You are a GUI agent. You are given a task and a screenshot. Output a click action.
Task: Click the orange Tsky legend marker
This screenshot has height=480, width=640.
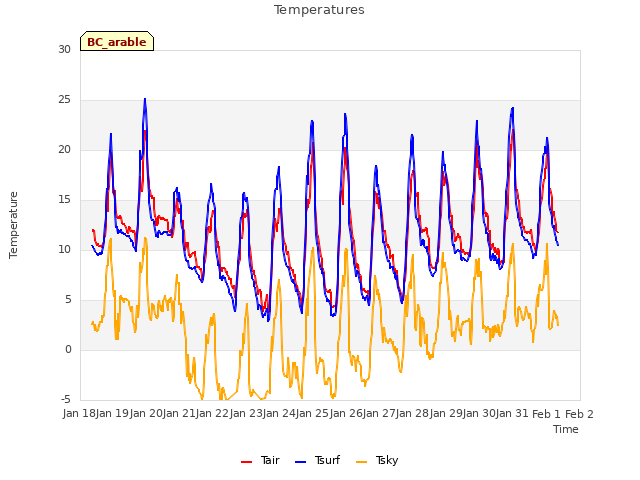click(362, 462)
